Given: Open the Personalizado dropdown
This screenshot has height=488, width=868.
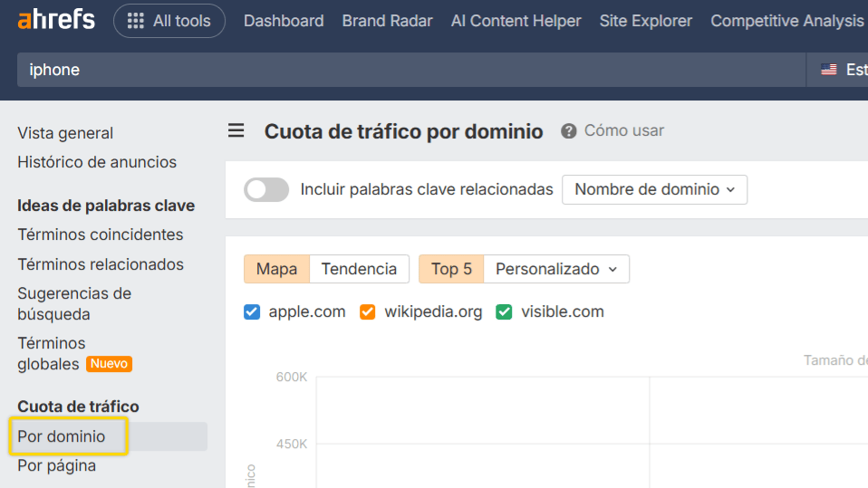Looking at the screenshot, I should pyautogui.click(x=556, y=269).
